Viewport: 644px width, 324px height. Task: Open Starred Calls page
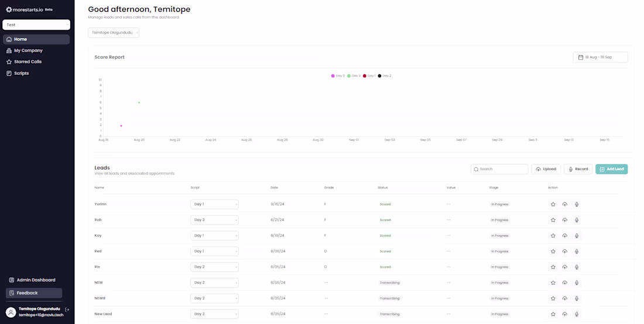(x=36, y=61)
